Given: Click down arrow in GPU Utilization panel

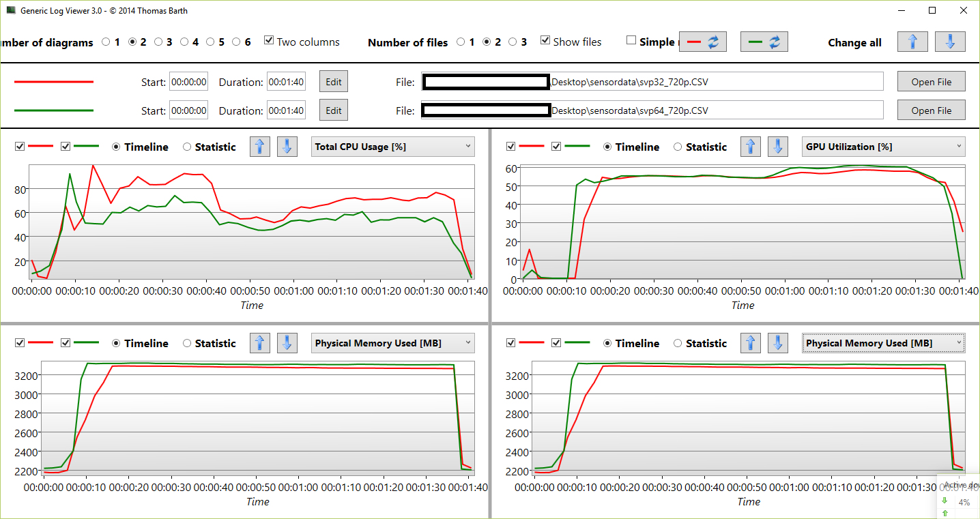Looking at the screenshot, I should (778, 147).
